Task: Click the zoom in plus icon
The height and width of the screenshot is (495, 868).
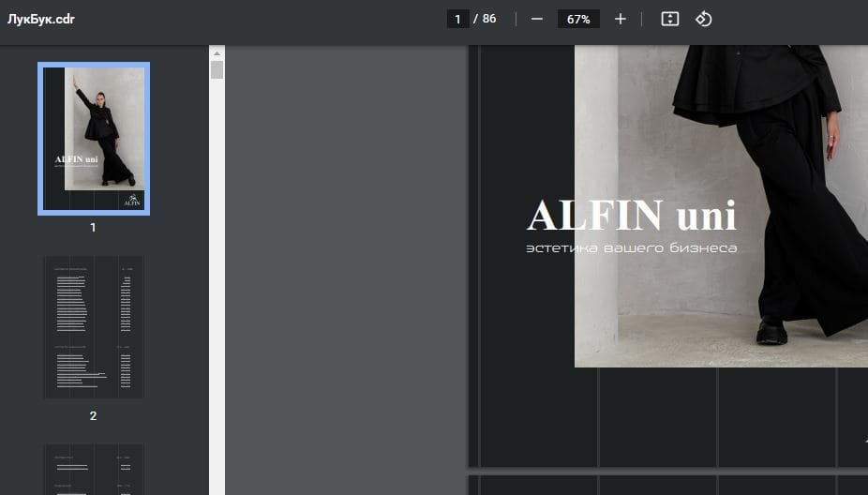Action: pyautogui.click(x=620, y=19)
